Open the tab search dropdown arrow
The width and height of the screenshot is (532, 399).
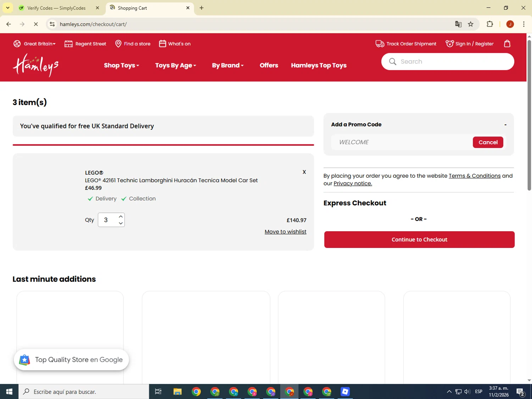pos(8,8)
